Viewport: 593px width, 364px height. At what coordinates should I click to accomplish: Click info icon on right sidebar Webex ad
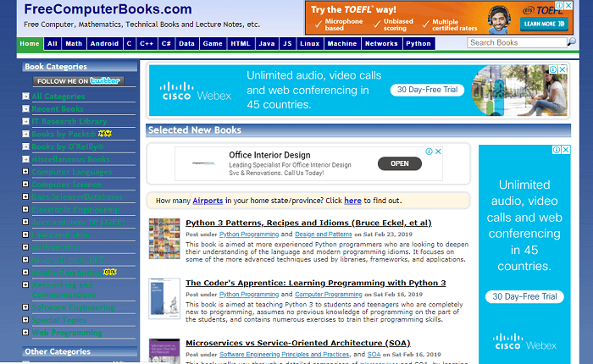(x=557, y=150)
